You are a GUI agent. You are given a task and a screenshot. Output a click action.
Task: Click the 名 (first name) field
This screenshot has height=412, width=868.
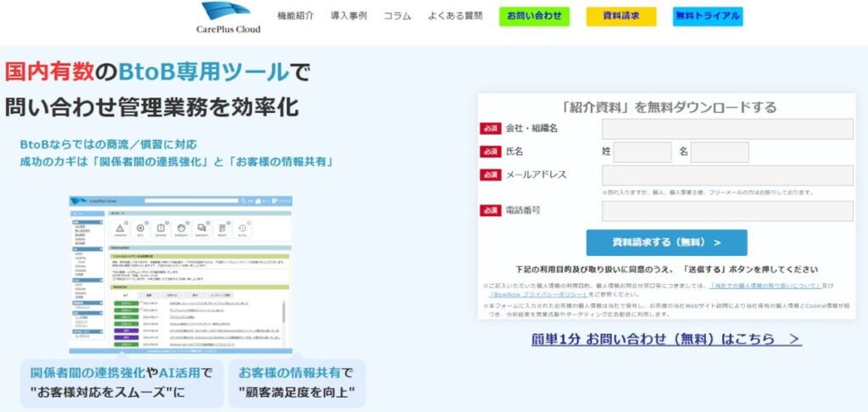coord(719,153)
